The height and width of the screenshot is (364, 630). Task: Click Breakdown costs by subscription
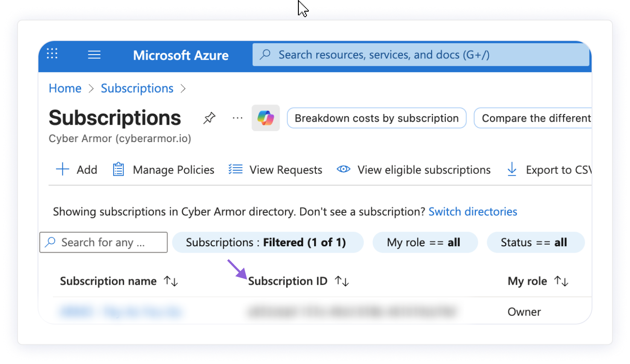click(x=376, y=118)
